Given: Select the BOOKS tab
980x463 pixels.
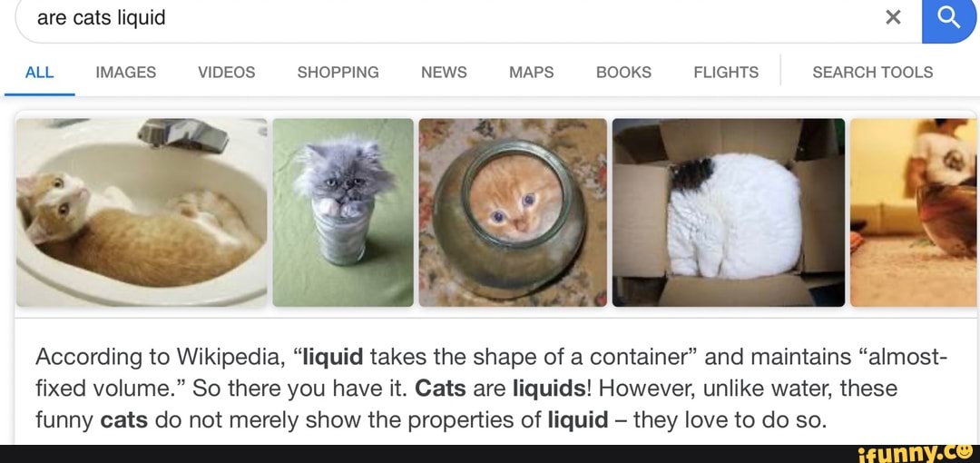Looking at the screenshot, I should (x=623, y=73).
